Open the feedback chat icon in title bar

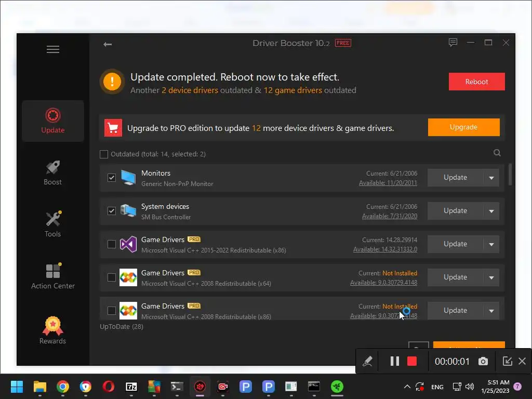point(453,43)
